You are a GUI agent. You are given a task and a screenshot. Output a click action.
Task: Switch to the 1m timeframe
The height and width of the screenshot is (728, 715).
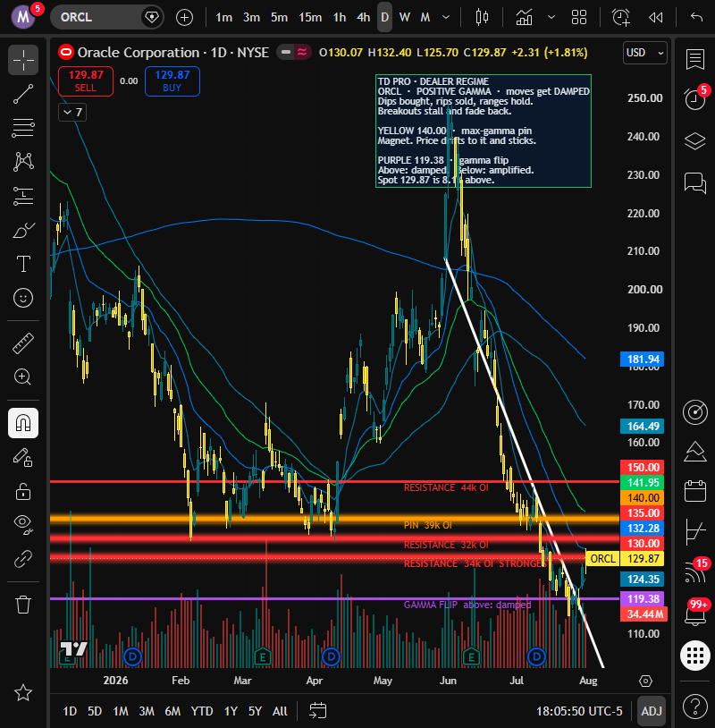click(x=223, y=17)
